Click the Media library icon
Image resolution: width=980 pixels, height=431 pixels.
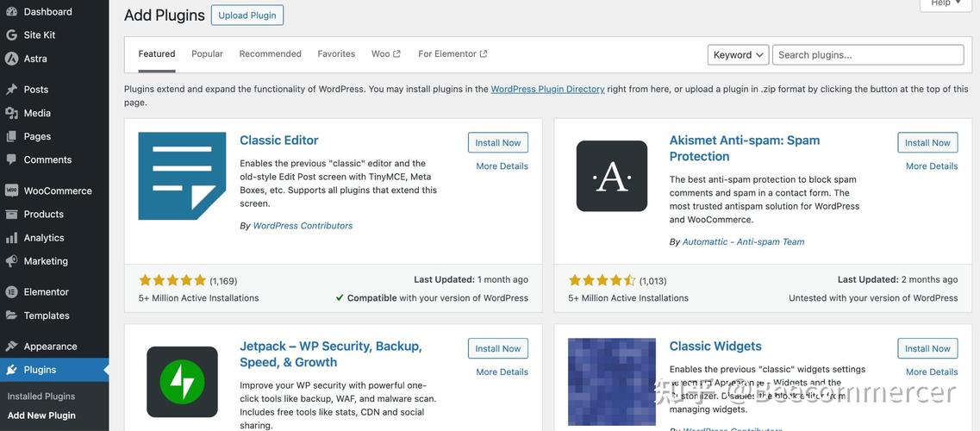(11, 113)
